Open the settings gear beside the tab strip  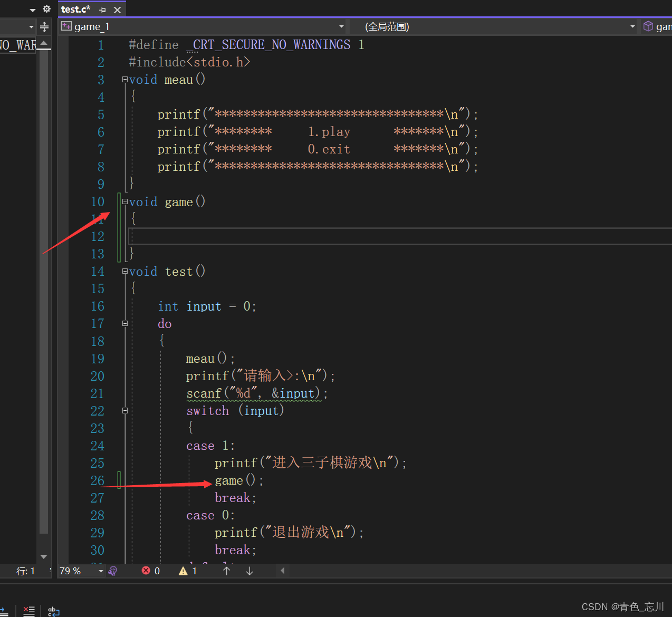(46, 9)
